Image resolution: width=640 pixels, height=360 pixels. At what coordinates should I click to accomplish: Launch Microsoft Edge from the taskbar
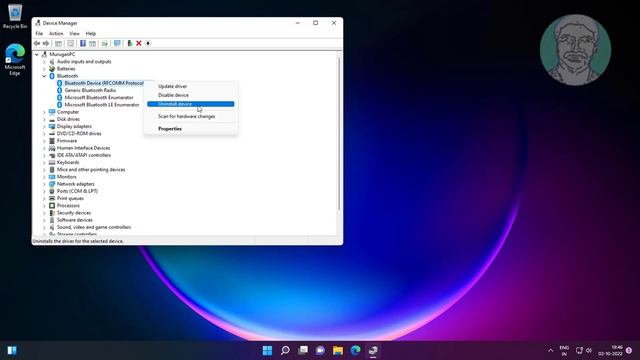pos(356,350)
